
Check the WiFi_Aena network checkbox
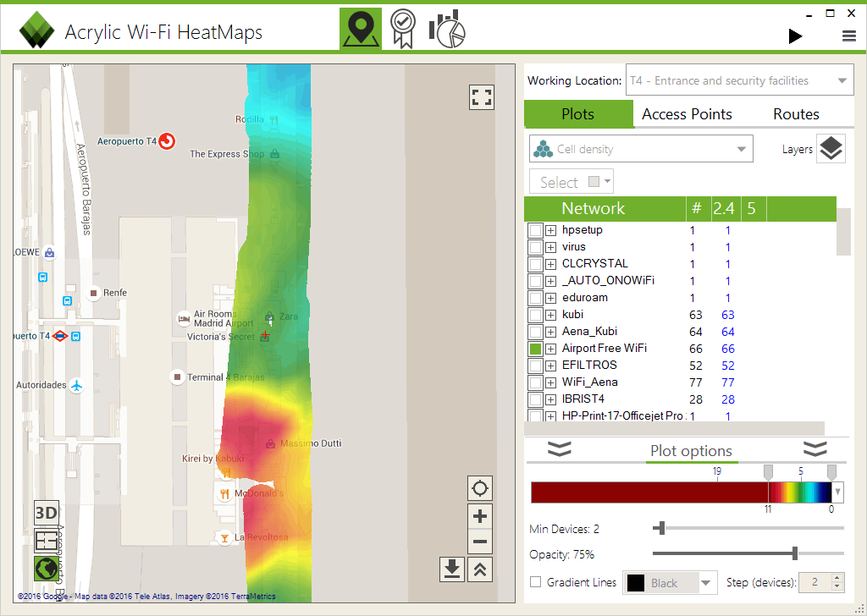click(x=535, y=382)
